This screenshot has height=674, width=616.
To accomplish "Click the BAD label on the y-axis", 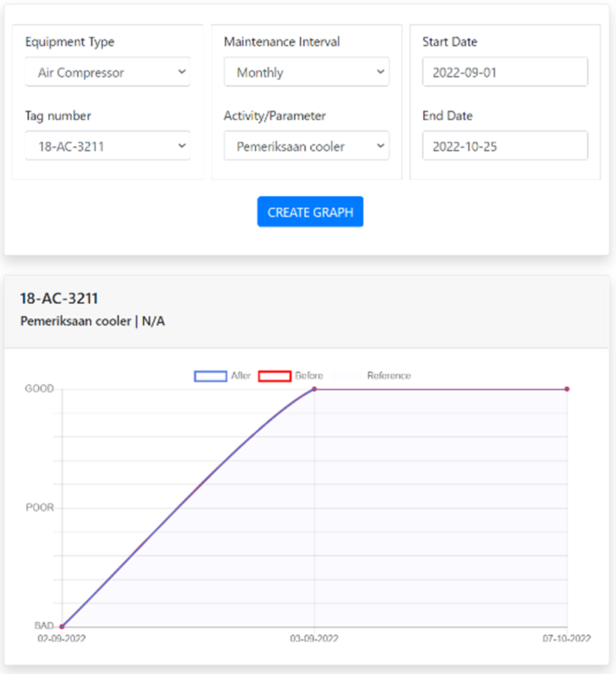I will coord(43,626).
